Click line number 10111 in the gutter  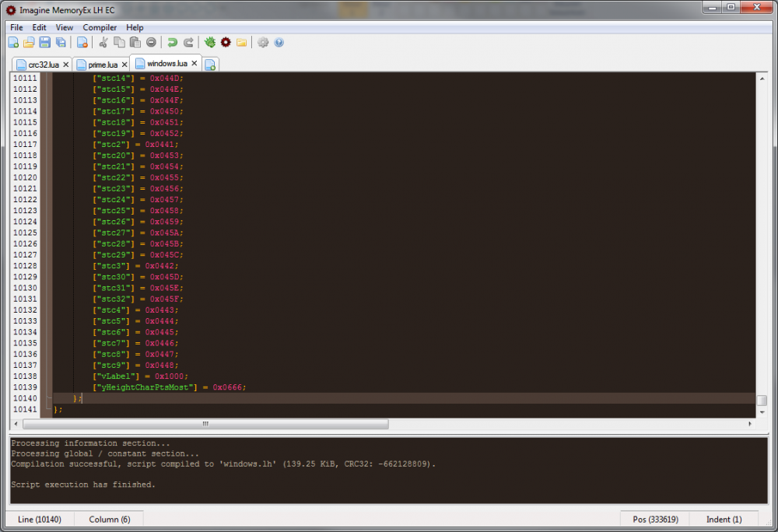click(25, 79)
